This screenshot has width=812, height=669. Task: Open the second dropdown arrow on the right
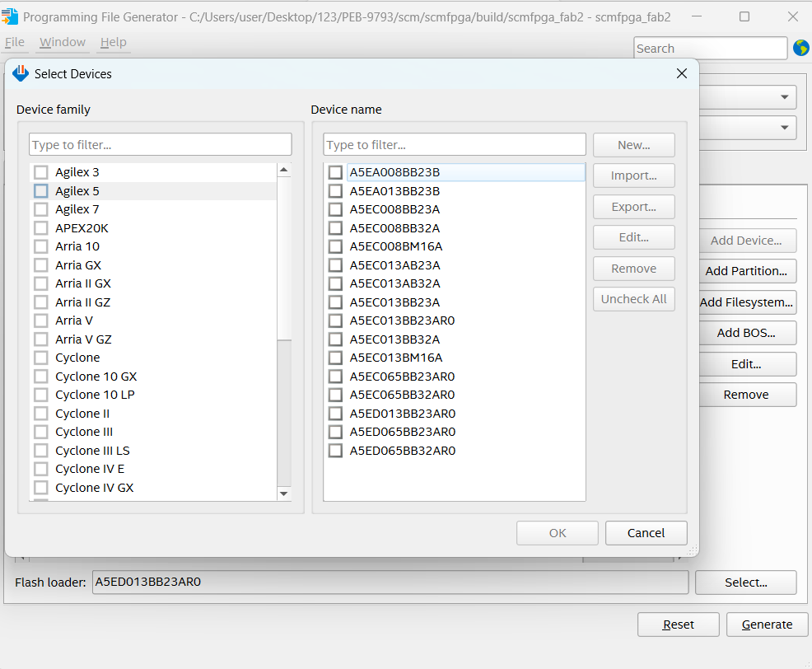click(x=785, y=127)
